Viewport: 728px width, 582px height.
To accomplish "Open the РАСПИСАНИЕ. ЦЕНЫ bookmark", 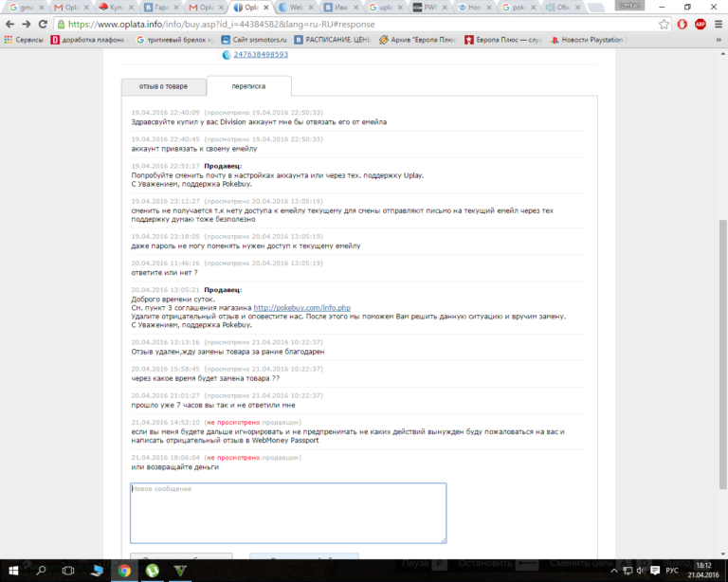I will (333, 40).
